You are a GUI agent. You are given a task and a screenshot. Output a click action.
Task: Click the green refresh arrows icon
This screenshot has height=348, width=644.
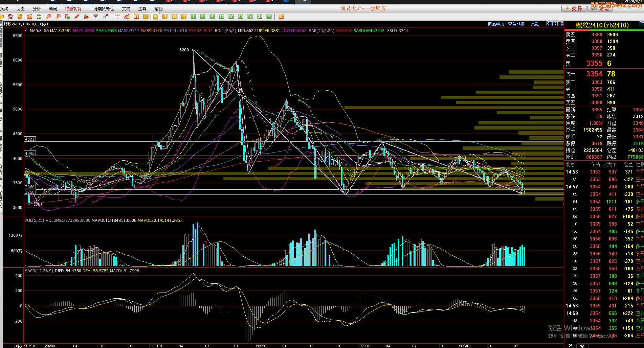[39, 17]
